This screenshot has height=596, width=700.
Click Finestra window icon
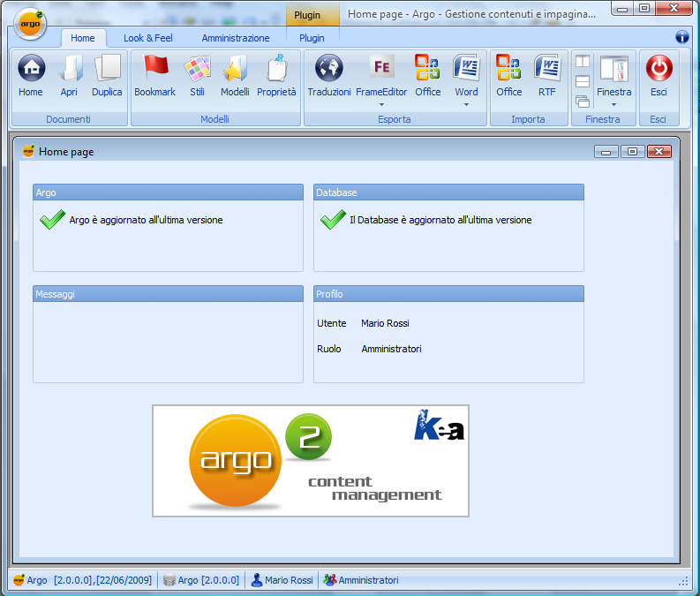(x=614, y=69)
